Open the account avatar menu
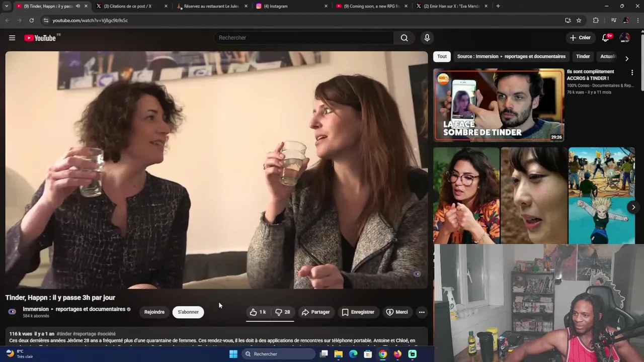The width and height of the screenshot is (644, 362). (x=625, y=38)
